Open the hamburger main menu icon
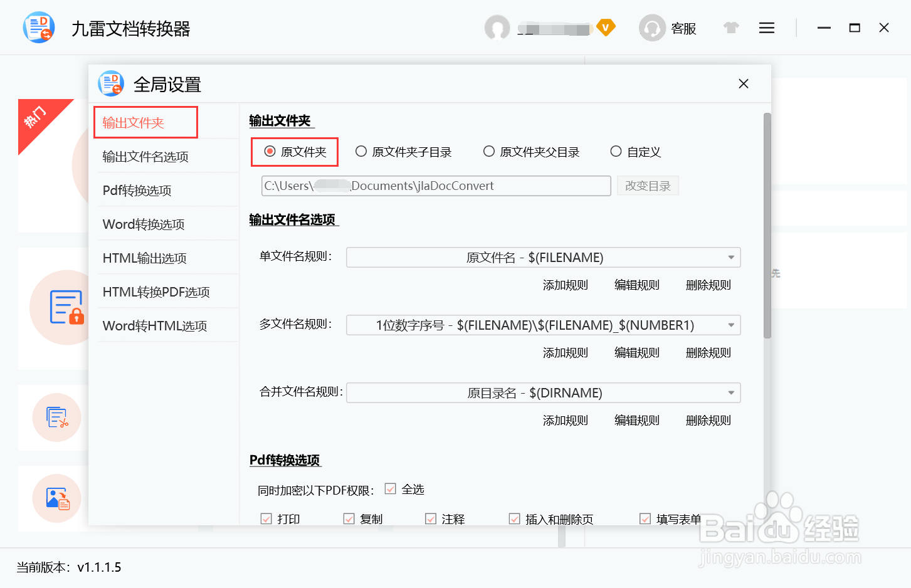Viewport: 911px width, 588px height. [x=767, y=28]
